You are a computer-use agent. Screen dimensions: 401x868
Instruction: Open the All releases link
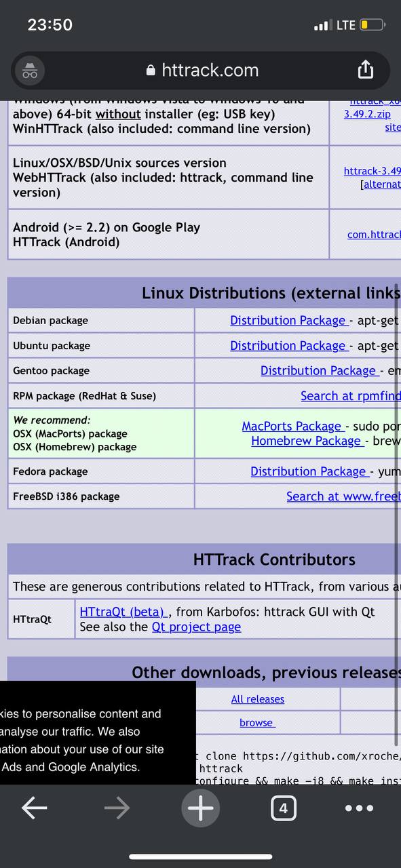258,699
